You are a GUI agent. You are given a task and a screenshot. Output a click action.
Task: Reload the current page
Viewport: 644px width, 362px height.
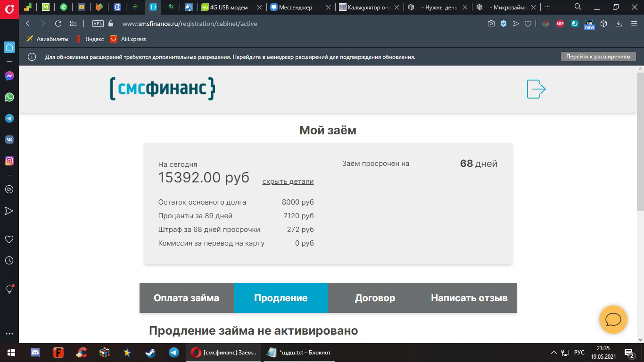pos(58,24)
